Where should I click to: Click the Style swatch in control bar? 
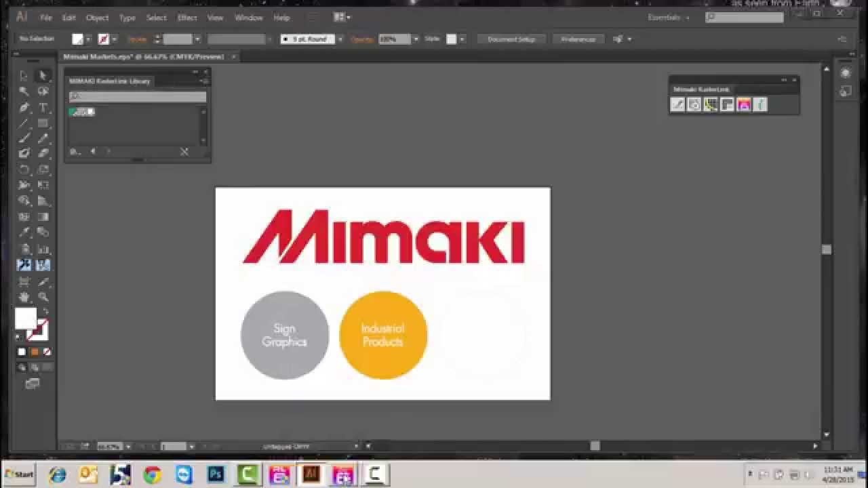pyautogui.click(x=451, y=39)
